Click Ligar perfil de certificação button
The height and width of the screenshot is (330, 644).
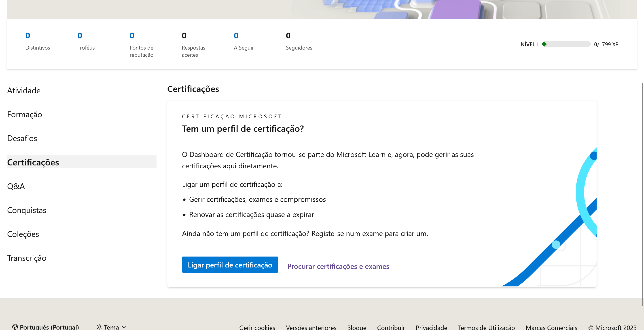230,265
